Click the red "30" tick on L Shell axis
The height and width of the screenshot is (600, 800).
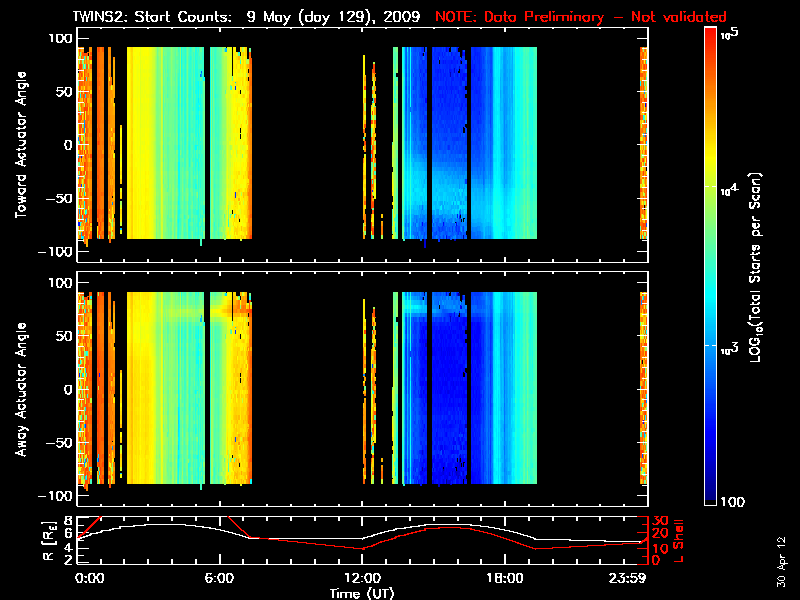tap(659, 520)
